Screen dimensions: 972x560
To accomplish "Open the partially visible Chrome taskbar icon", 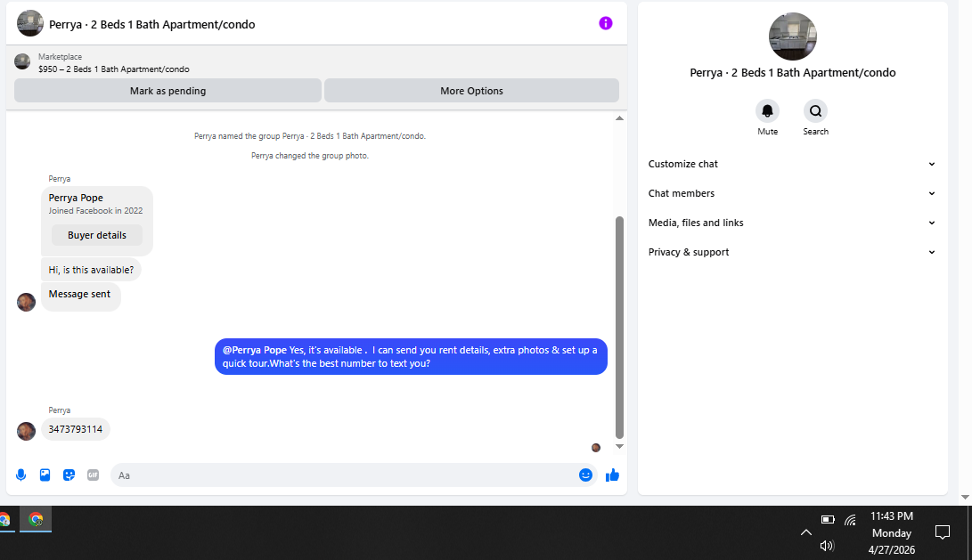I will point(4,519).
